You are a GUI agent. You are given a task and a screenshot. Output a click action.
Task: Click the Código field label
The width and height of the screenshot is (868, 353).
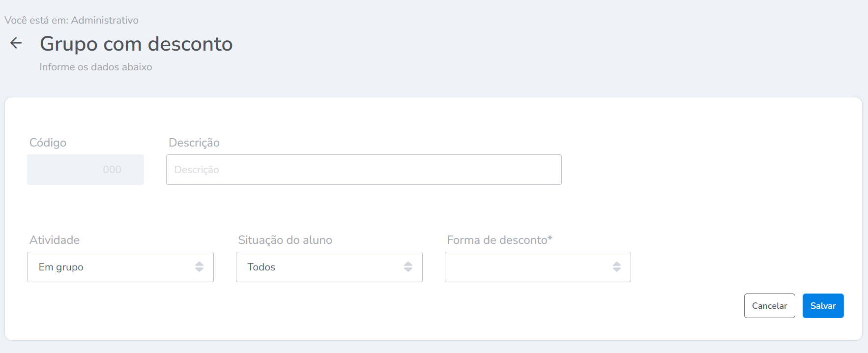pyautogui.click(x=48, y=143)
